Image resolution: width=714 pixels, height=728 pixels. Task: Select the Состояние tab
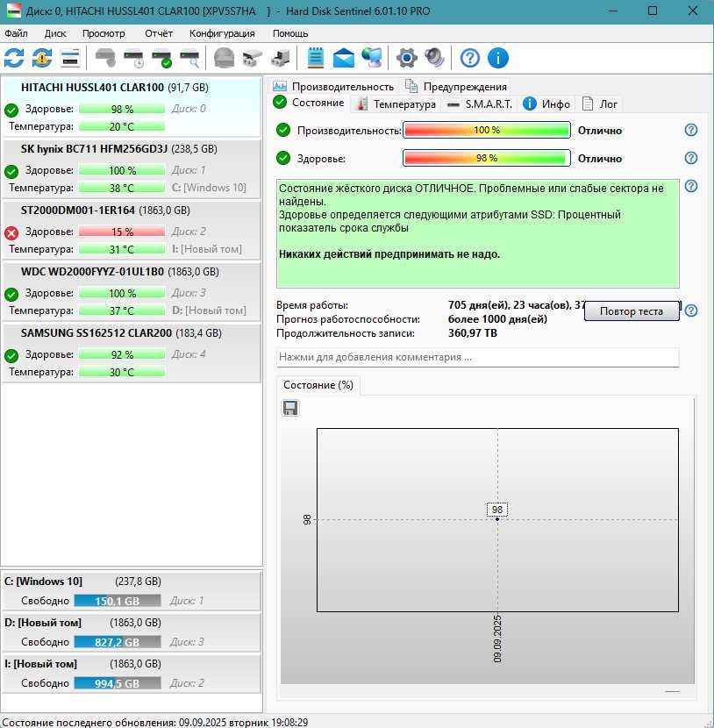[x=309, y=103]
